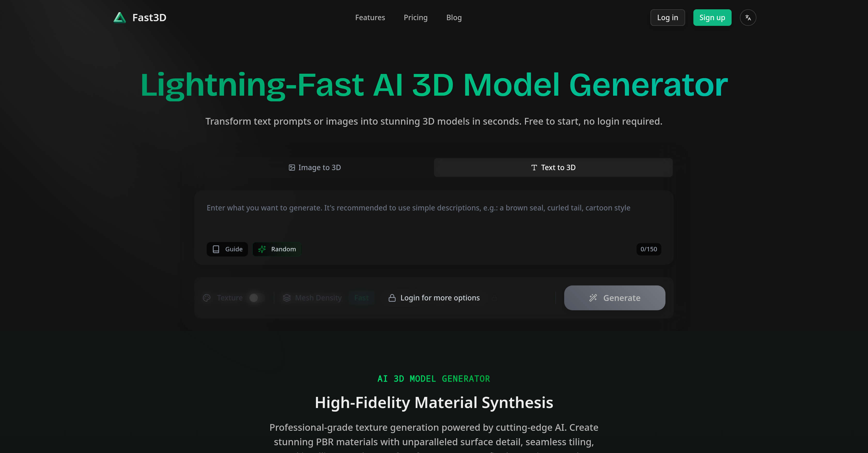Image resolution: width=868 pixels, height=453 pixels.
Task: Click 'Login for more options'
Action: 440,298
